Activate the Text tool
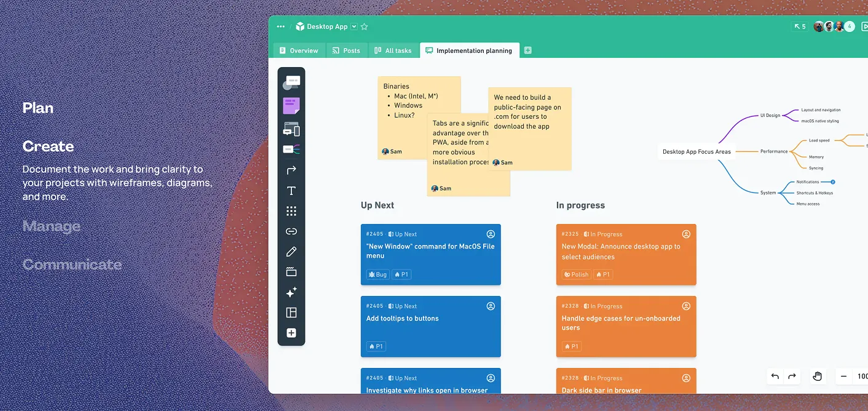The image size is (868, 411). [x=291, y=191]
